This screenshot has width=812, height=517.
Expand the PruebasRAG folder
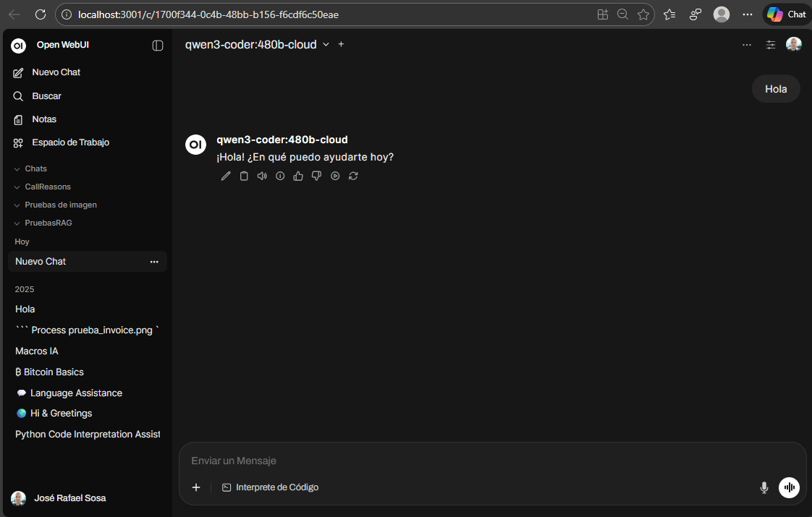coord(48,223)
